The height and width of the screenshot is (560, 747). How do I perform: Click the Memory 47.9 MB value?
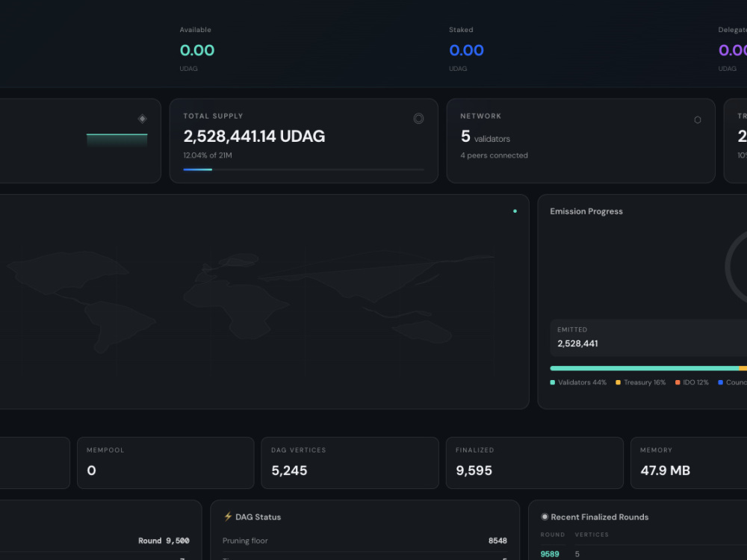[x=665, y=470]
